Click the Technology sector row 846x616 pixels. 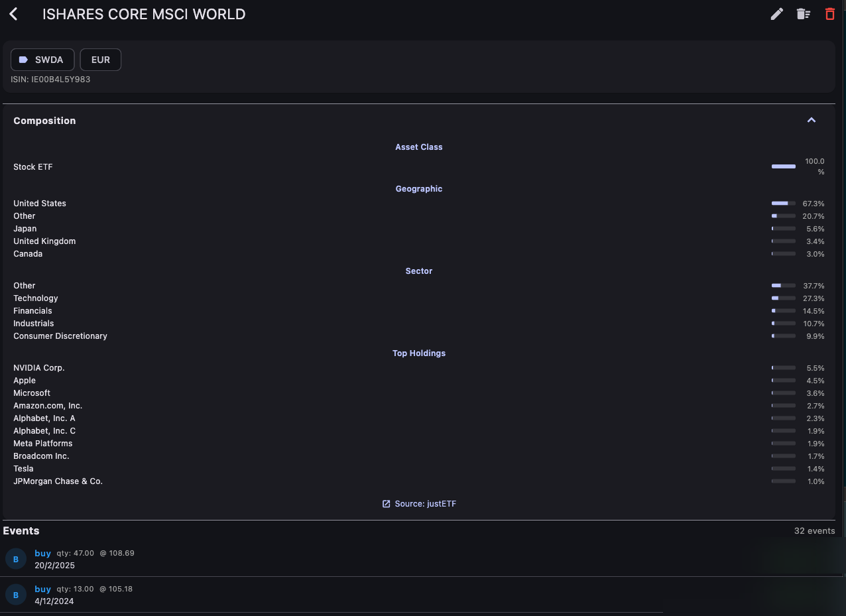coord(36,298)
